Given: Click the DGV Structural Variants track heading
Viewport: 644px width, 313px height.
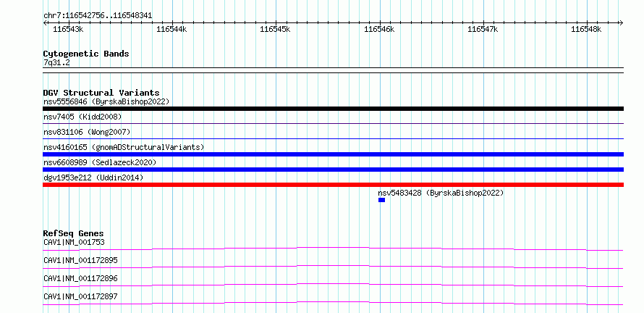Looking at the screenshot, I should [101, 93].
